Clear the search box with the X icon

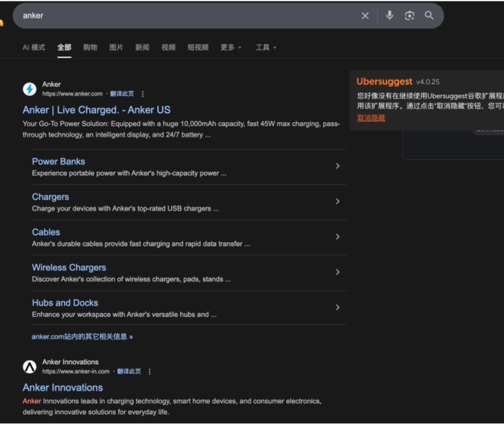365,16
